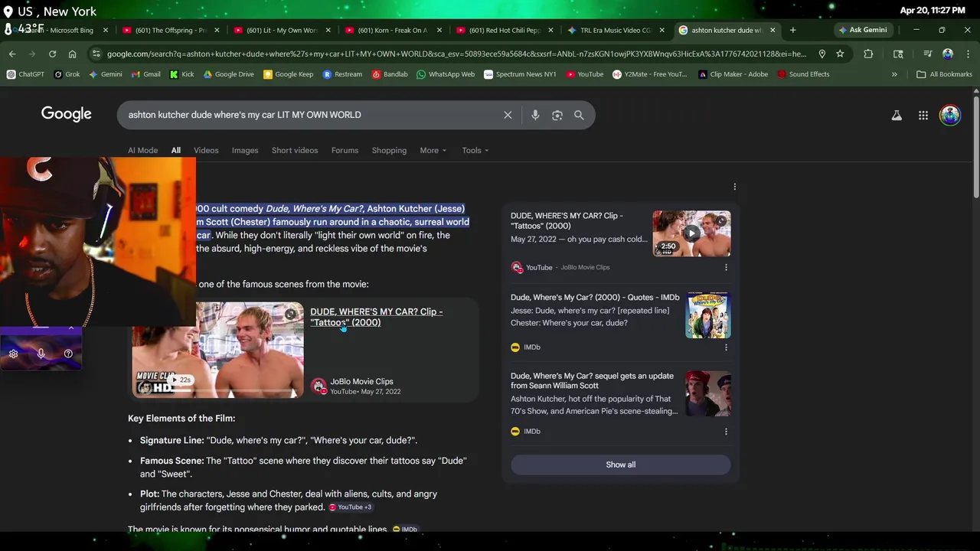Reload the Google search page
The image size is (980, 551).
(x=52, y=54)
